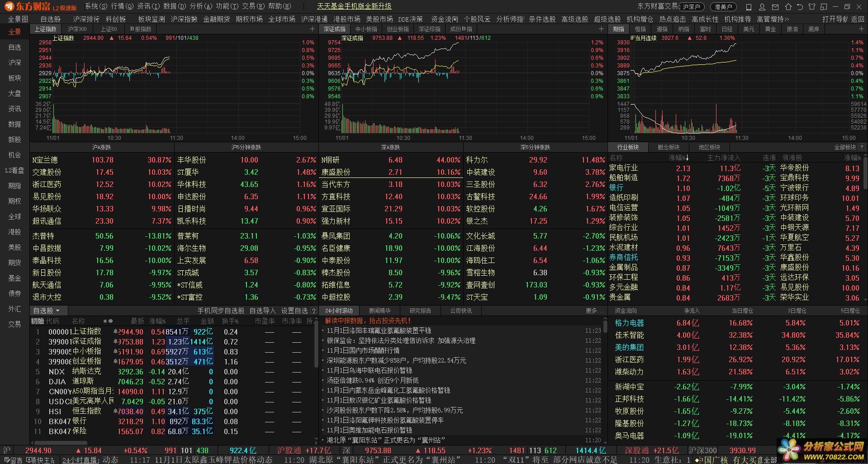
Task: Click the undo back arrow icon
Action: pos(800,7)
